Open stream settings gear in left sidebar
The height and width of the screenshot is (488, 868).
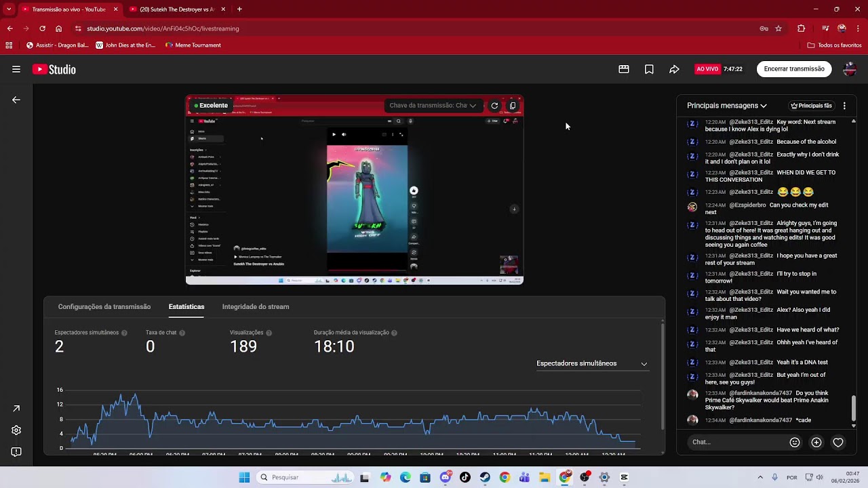[16, 430]
